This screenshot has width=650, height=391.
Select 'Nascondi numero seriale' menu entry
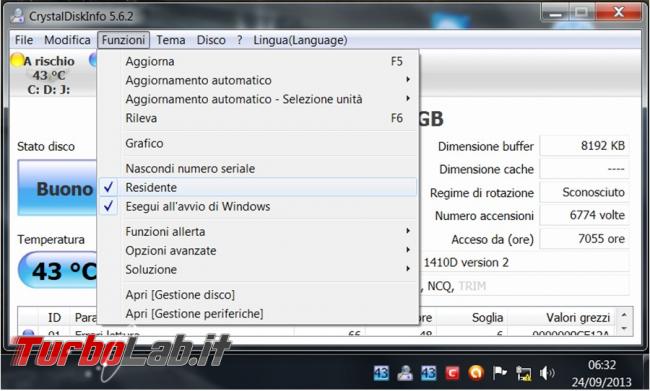click(258, 168)
